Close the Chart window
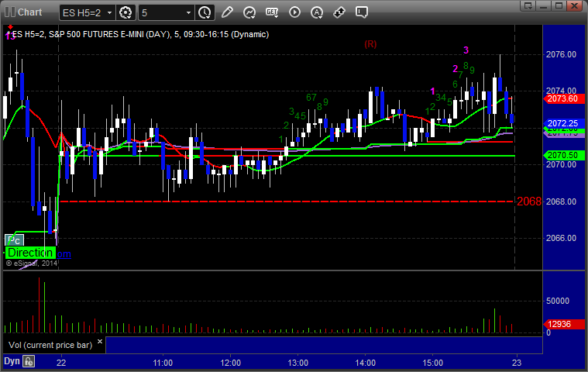Screen dimensions: 588x372 coord(574,5)
